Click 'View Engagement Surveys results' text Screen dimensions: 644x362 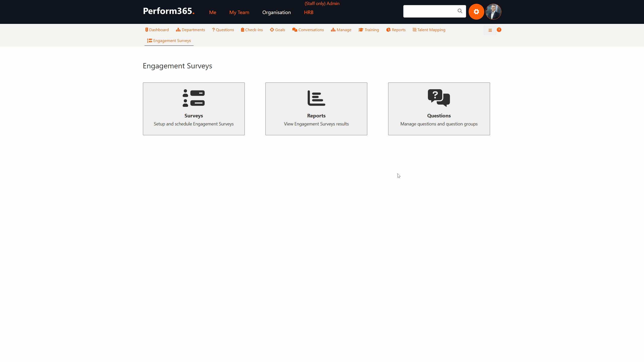316,124
